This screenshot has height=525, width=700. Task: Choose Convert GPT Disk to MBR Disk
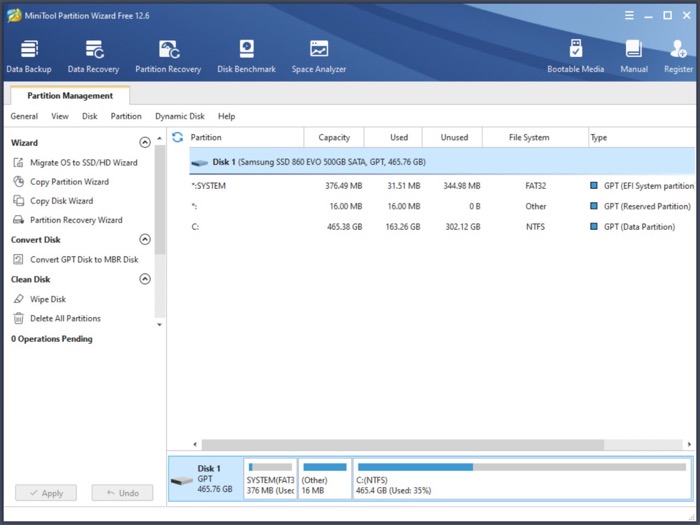84,259
